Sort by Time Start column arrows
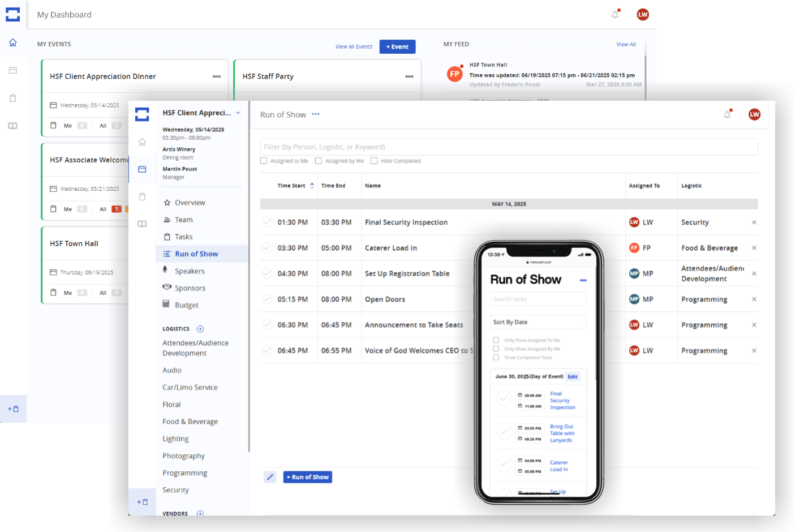This screenshot has height=532, width=804. point(312,186)
